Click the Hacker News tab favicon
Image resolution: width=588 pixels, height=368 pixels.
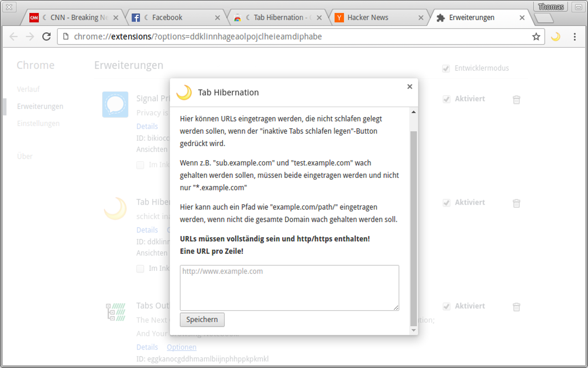pos(339,18)
